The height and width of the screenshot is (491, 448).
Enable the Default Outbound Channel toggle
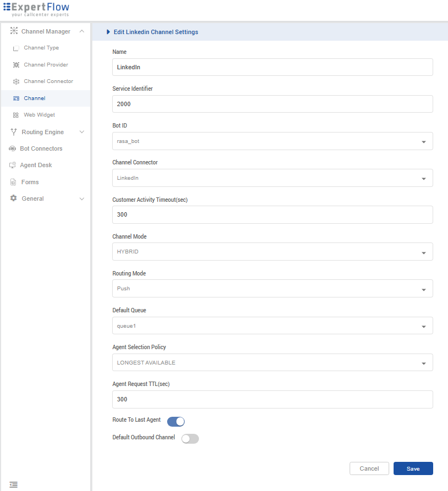(190, 438)
